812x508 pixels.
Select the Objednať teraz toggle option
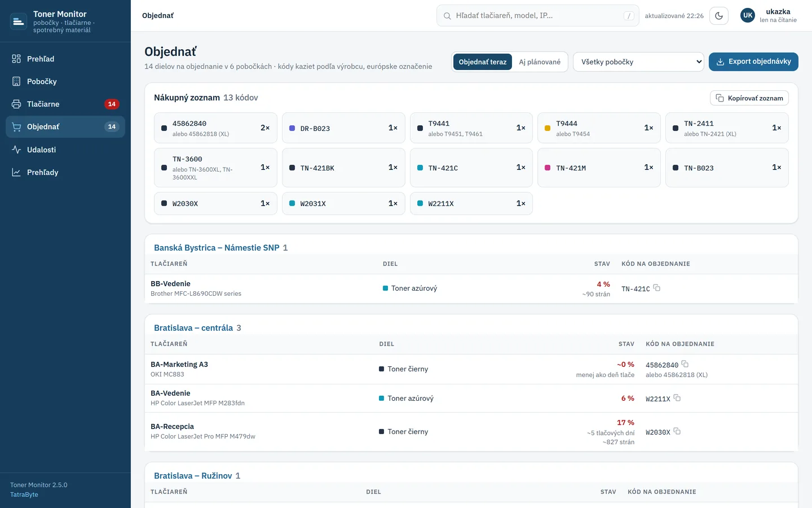[483, 62]
